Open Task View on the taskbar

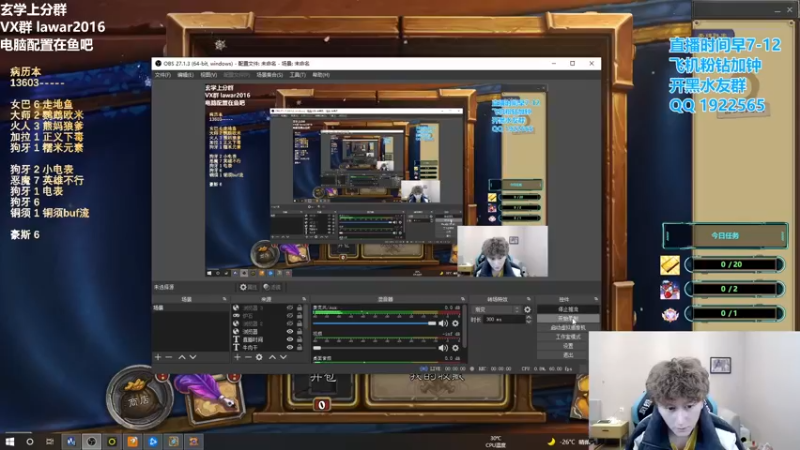(49, 441)
